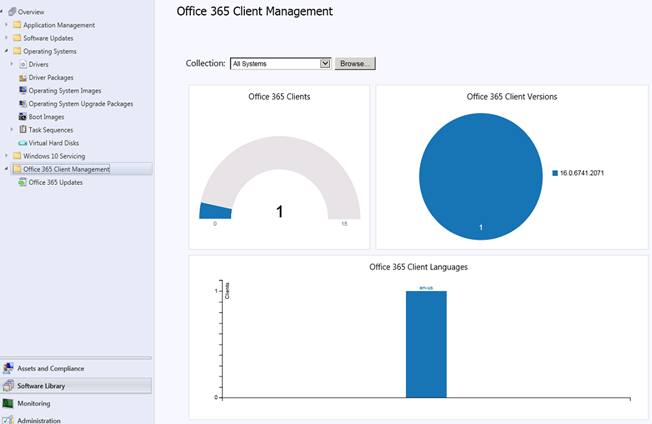Open Driver Packages in the tree
Screen dimensions: 652x424
click(x=51, y=77)
